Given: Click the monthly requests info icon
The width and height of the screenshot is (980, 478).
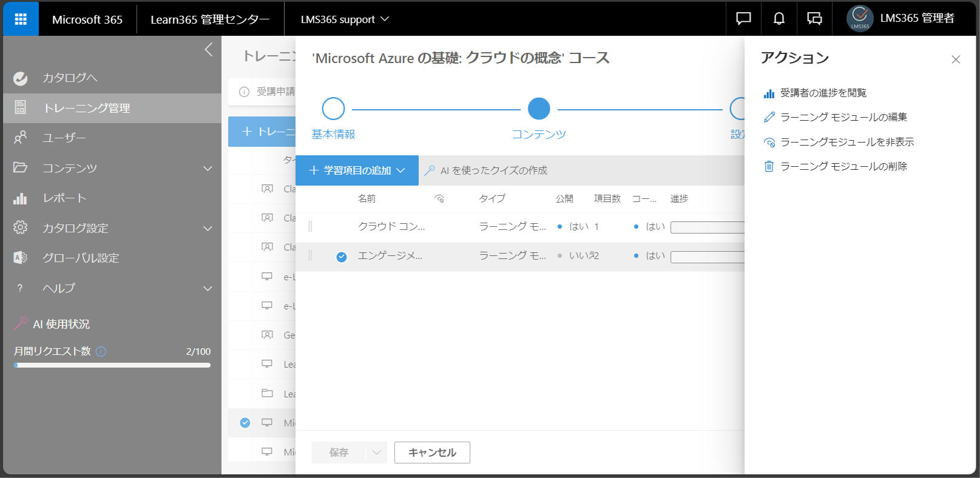Looking at the screenshot, I should (x=101, y=351).
